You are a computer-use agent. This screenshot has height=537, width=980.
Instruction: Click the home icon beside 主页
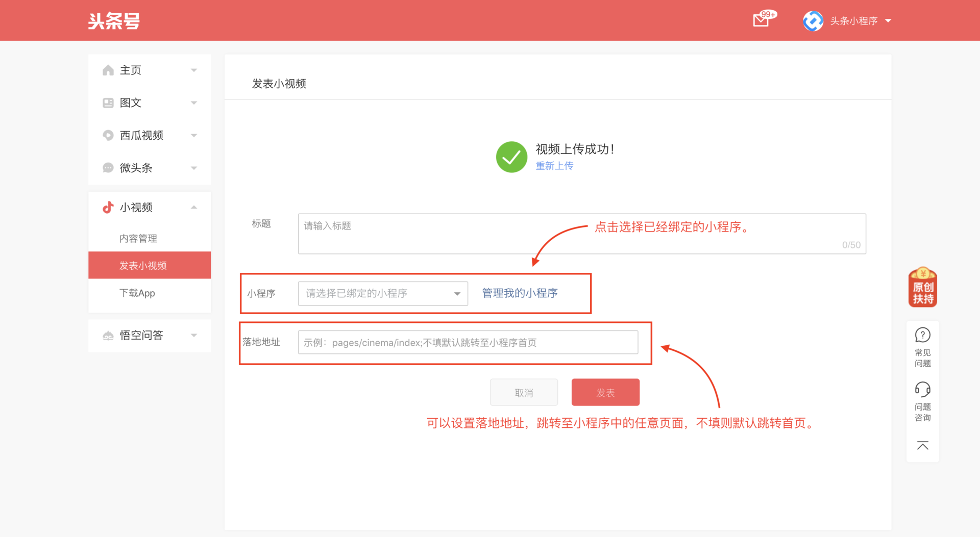108,70
